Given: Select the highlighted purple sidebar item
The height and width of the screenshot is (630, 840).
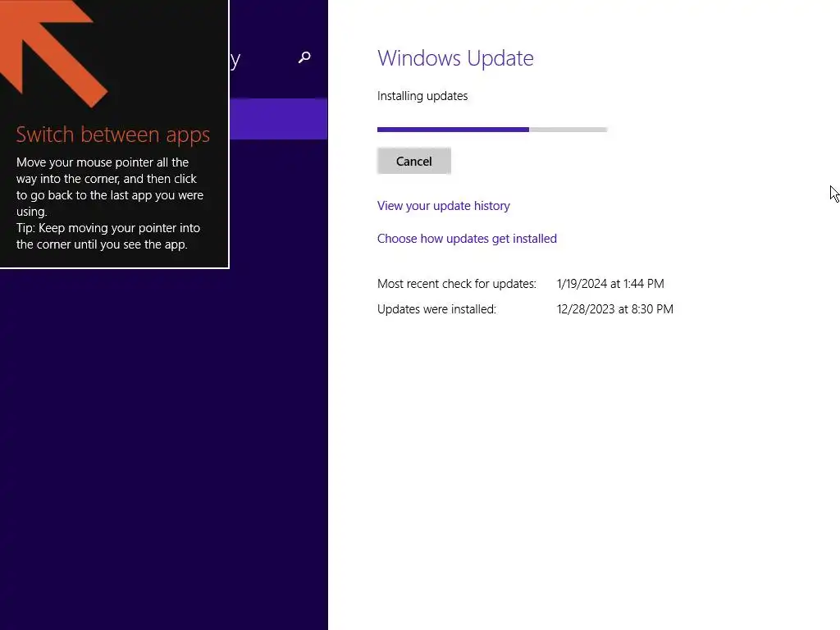Looking at the screenshot, I should [x=279, y=119].
